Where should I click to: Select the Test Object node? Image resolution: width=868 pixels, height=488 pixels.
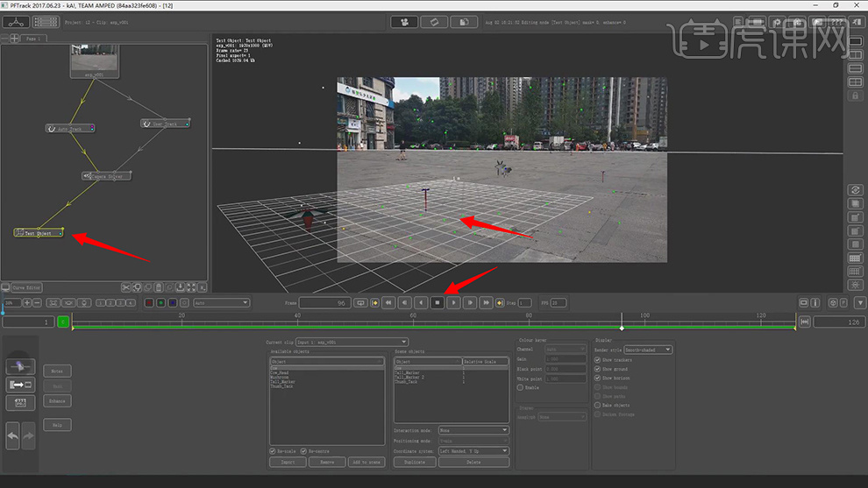tap(39, 233)
